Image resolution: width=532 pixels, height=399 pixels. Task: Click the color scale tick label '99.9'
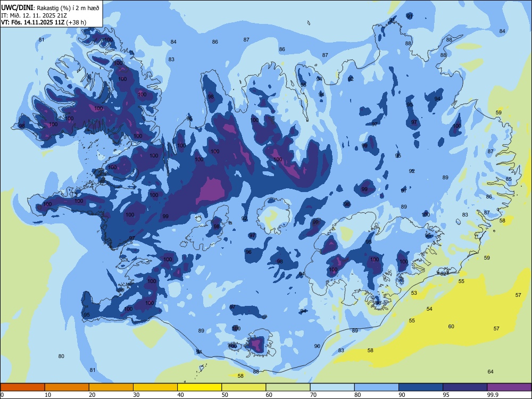[493, 395]
